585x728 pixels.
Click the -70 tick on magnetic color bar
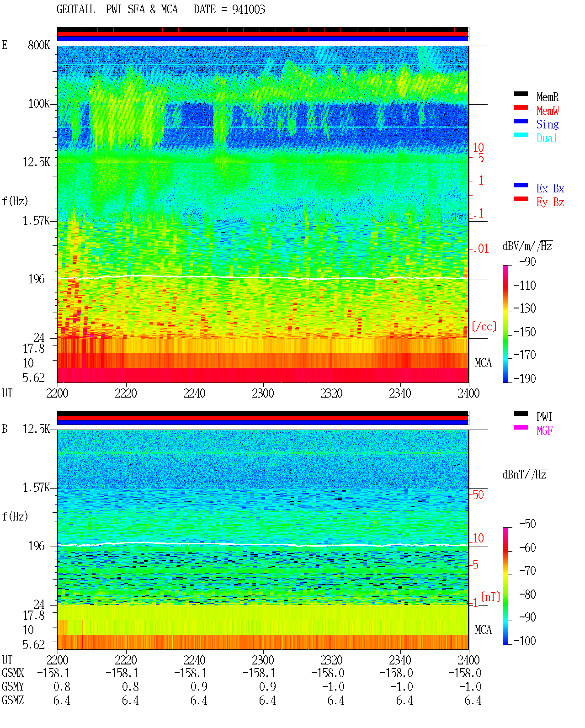[x=528, y=571]
